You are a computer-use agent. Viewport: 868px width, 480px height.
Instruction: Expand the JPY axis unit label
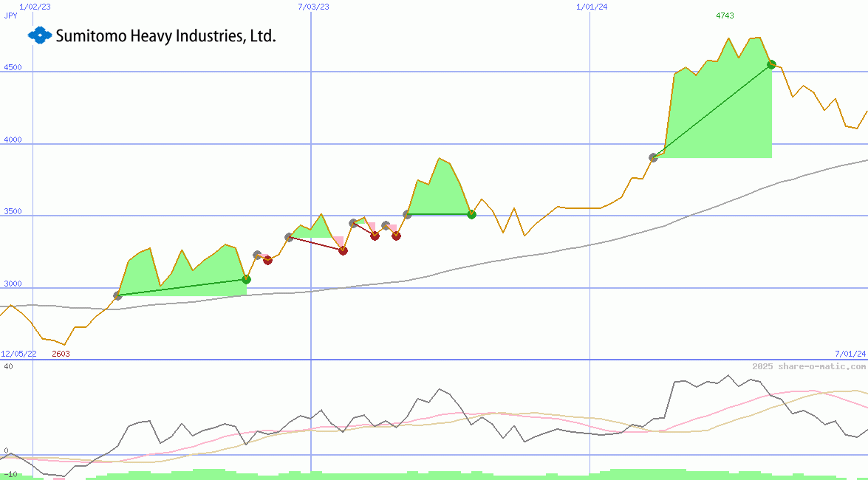coord(10,16)
